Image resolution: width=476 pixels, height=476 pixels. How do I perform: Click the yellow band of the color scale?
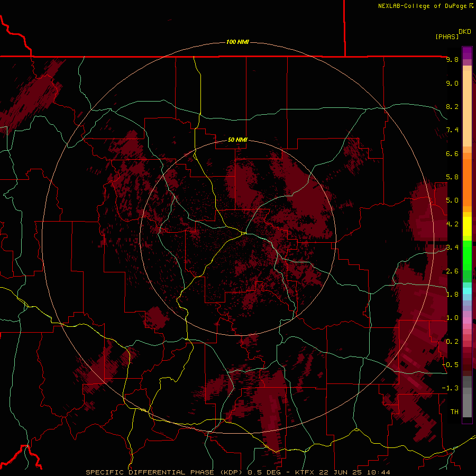click(467, 226)
